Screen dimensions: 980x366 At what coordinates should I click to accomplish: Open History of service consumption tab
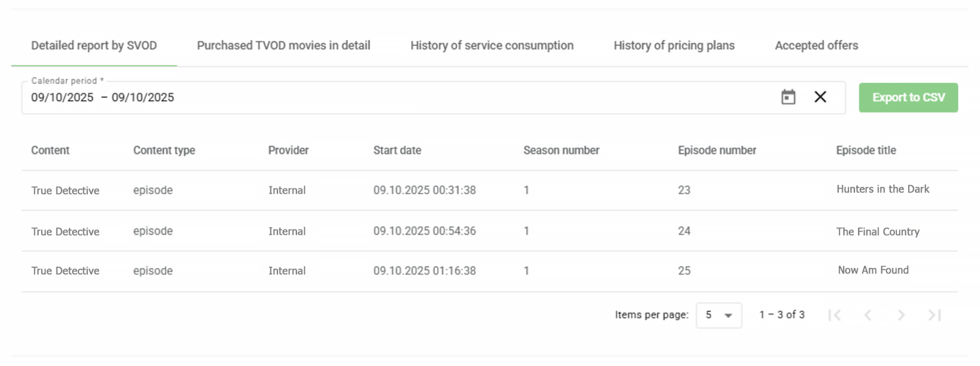click(x=492, y=45)
